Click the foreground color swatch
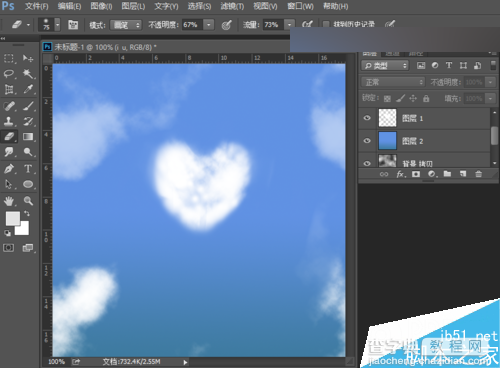 (12, 219)
